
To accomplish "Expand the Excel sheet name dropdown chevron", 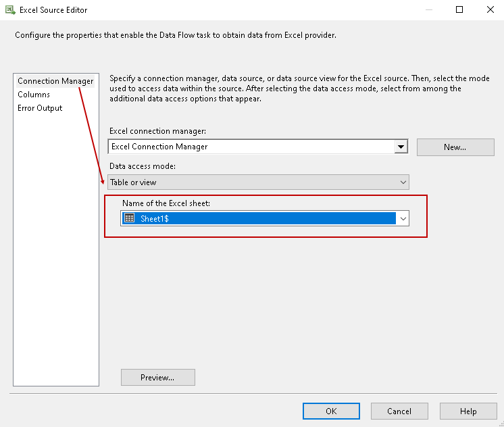I will (403, 219).
